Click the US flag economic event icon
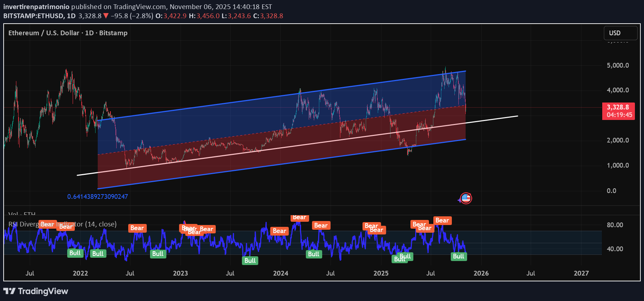This screenshot has width=644, height=301. (x=466, y=198)
